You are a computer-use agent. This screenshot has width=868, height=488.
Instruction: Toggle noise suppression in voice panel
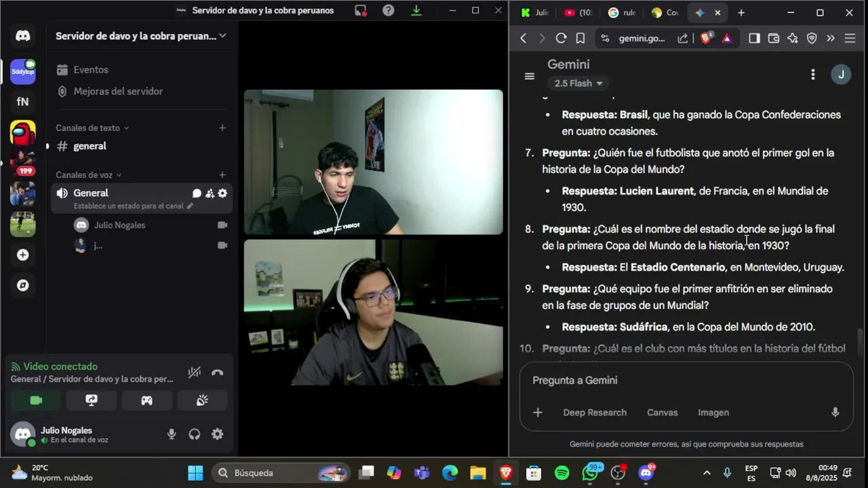(x=195, y=372)
